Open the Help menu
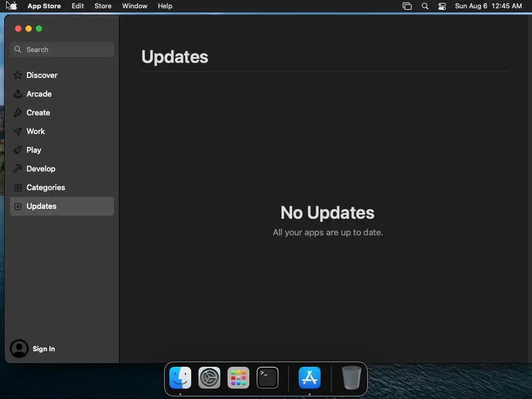Image resolution: width=532 pixels, height=399 pixels. [x=165, y=6]
